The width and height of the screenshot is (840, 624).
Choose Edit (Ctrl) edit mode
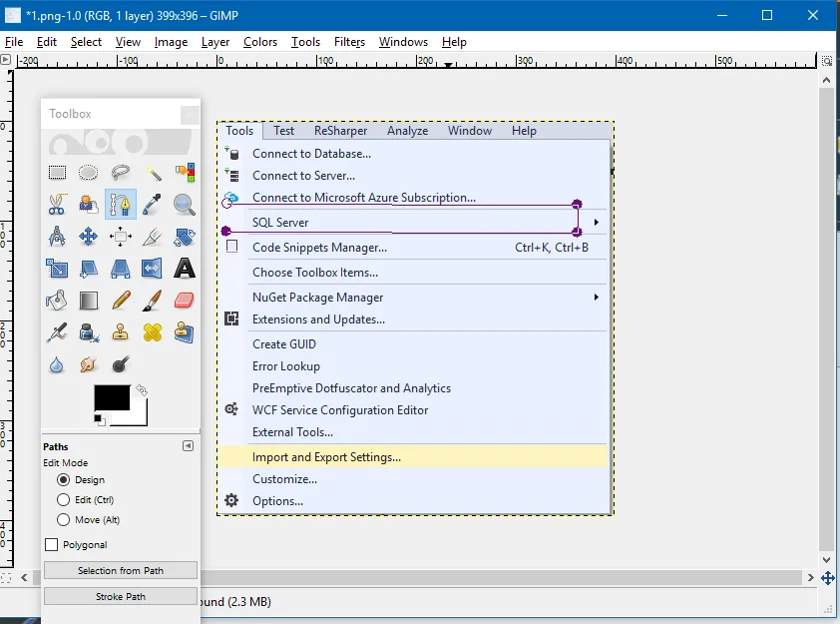tap(63, 499)
